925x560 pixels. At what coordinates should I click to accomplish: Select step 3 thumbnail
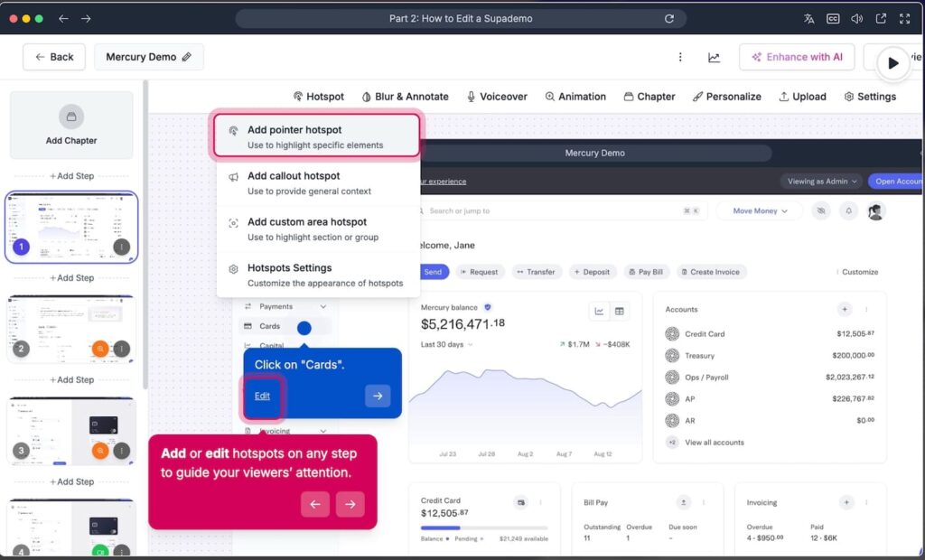[x=71, y=432]
